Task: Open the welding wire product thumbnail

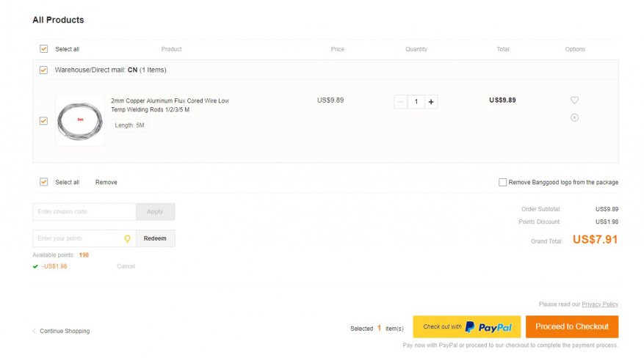Action: coord(79,121)
